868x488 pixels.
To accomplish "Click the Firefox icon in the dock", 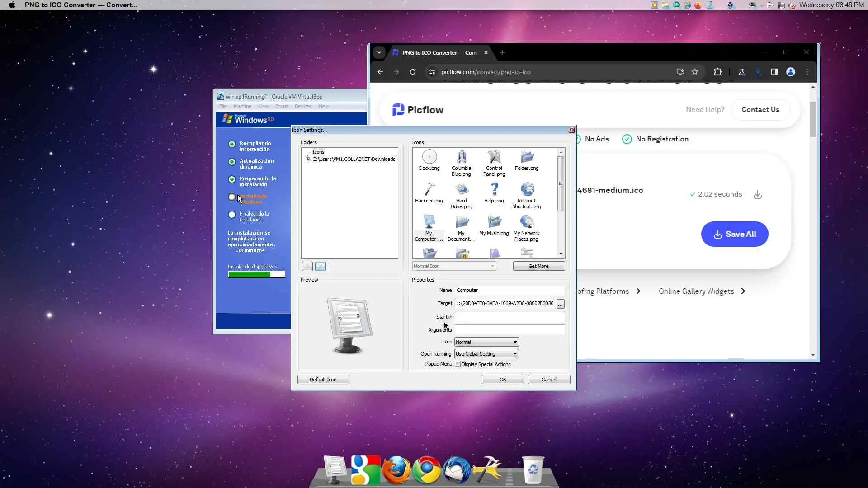I will [x=396, y=470].
